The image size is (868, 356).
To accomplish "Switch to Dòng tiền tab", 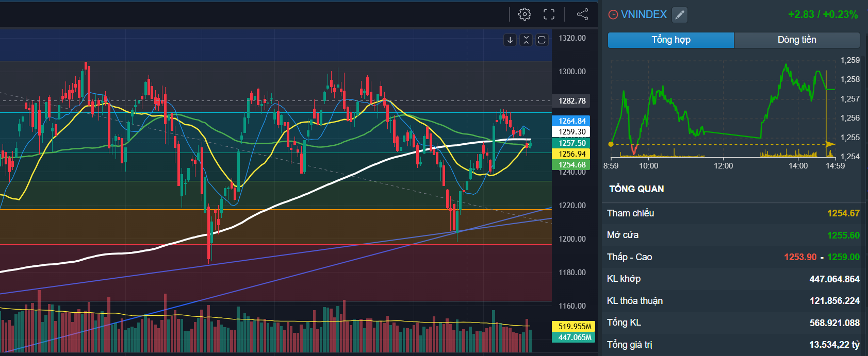I will coord(796,40).
